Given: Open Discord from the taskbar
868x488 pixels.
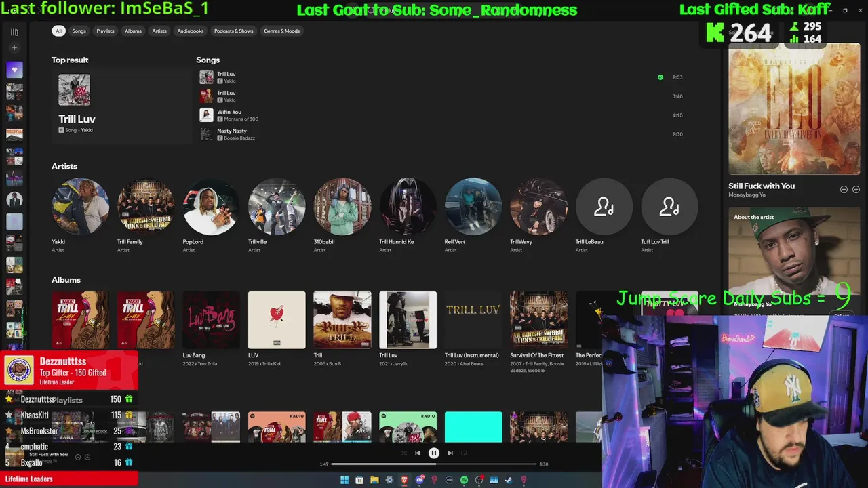Looking at the screenshot, I should coord(420,480).
